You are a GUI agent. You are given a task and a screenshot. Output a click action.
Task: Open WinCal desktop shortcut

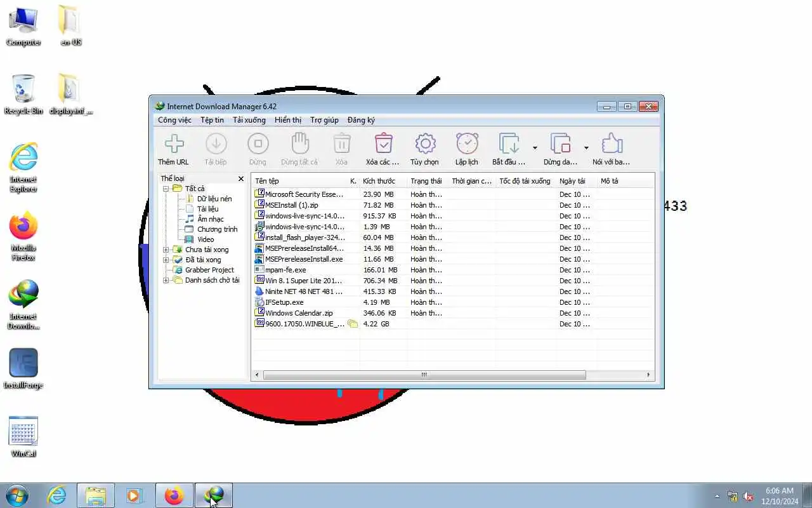click(23, 437)
